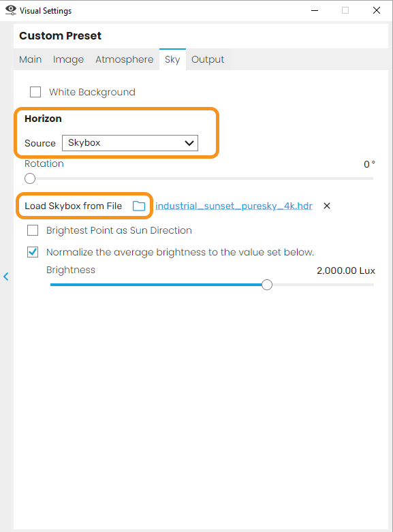Go to the Atmosphere tab
393x532 pixels.
click(124, 59)
